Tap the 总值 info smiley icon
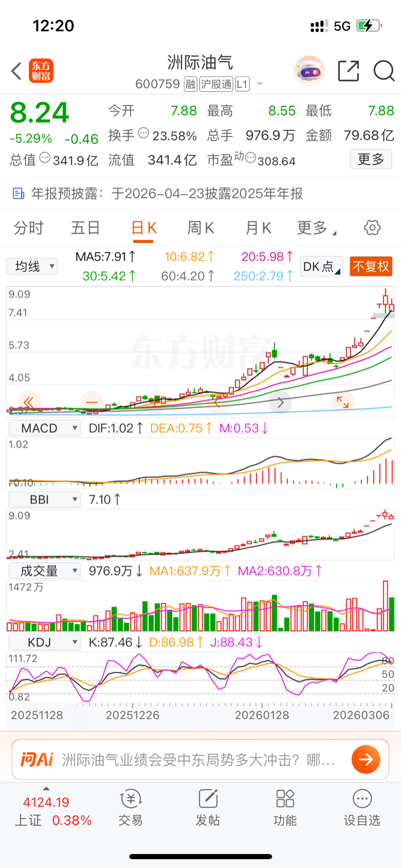 (x=45, y=158)
